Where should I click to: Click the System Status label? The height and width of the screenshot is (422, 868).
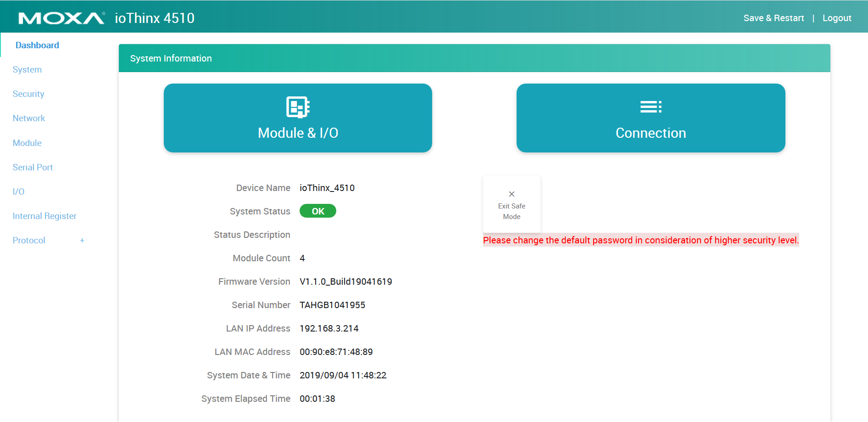(260, 211)
